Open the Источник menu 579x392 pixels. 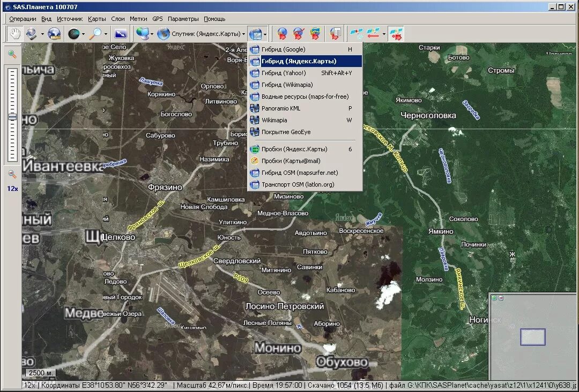(70, 19)
